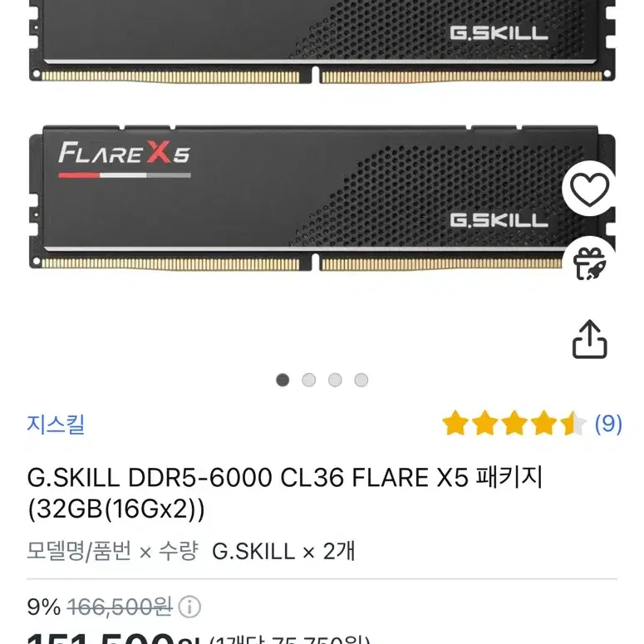This screenshot has width=644, height=644.
Task: Click the G.SKILL DDR5-6000 CL36 product title
Action: [285, 494]
